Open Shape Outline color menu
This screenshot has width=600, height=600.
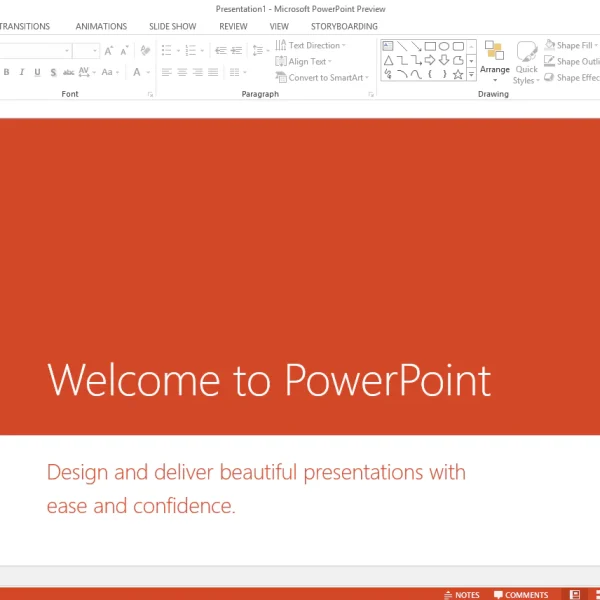pyautogui.click(x=572, y=61)
